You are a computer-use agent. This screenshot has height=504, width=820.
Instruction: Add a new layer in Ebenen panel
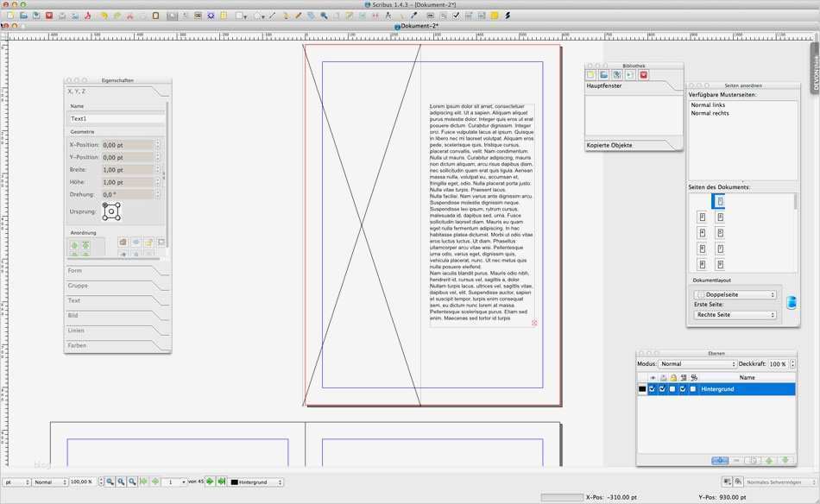720,461
